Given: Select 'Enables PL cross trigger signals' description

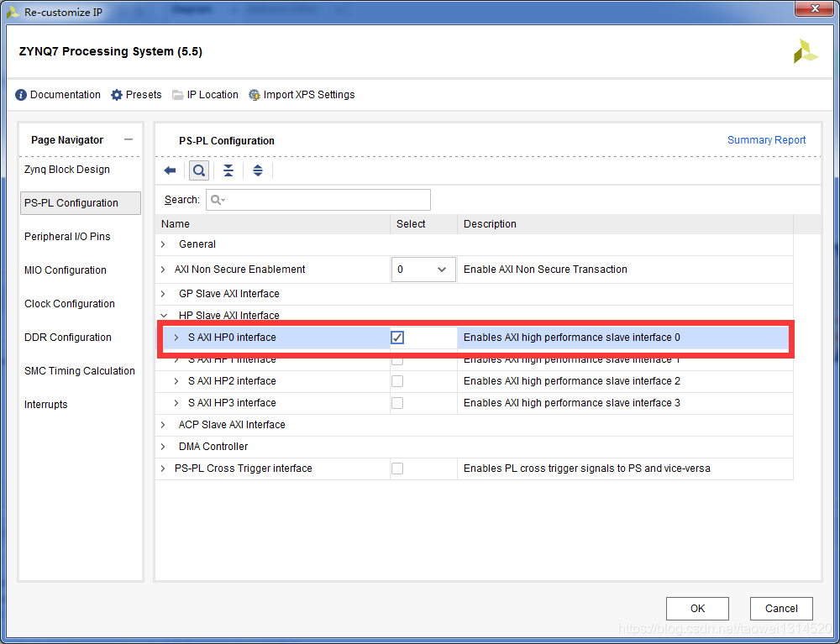Looking at the screenshot, I should point(586,469).
